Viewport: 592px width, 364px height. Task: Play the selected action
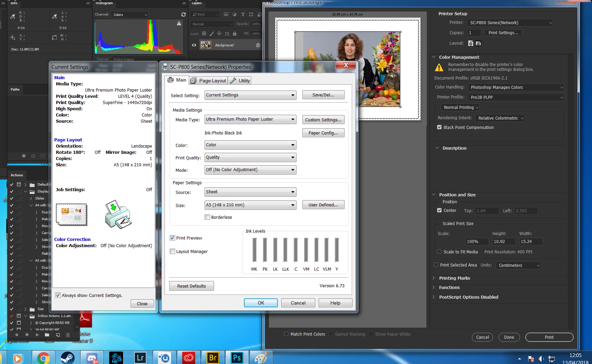(x=37, y=335)
